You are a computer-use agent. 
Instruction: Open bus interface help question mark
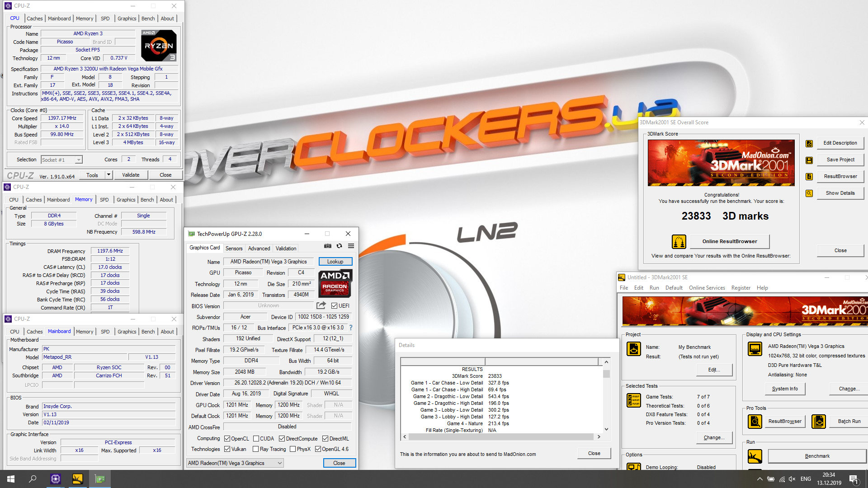[x=350, y=328]
